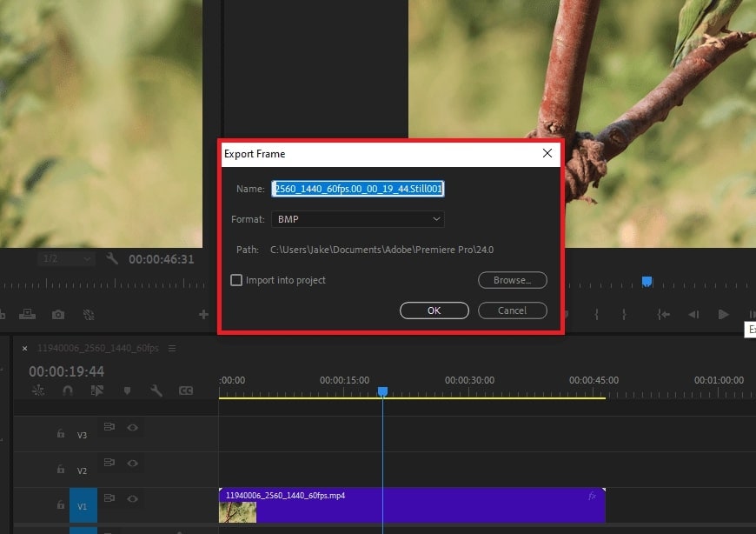The width and height of the screenshot is (756, 534).
Task: Click the Linked Selection icon
Action: point(97,391)
